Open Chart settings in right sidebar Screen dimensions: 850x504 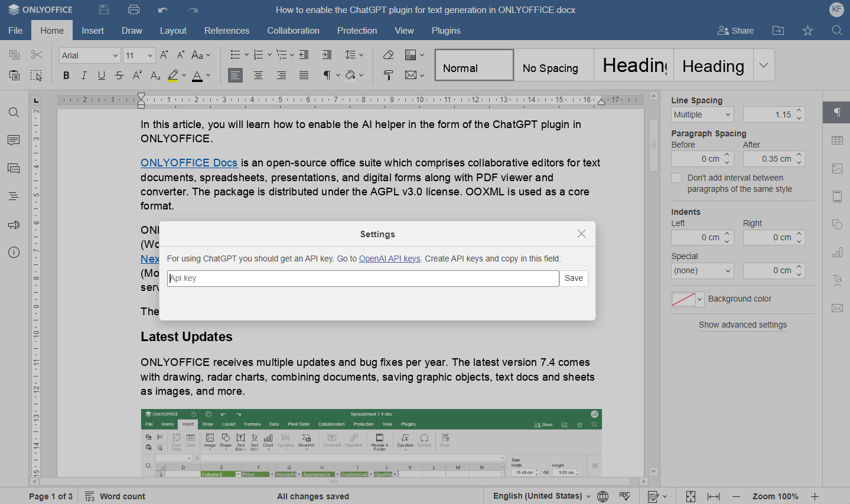click(x=837, y=253)
